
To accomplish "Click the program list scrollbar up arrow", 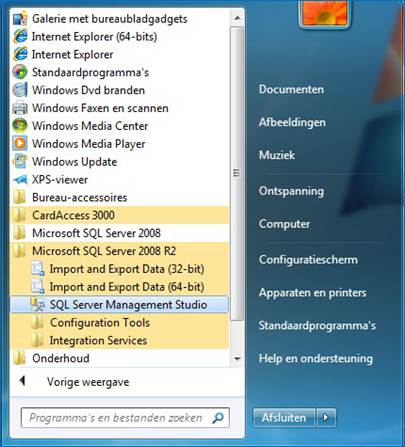I will (x=237, y=18).
